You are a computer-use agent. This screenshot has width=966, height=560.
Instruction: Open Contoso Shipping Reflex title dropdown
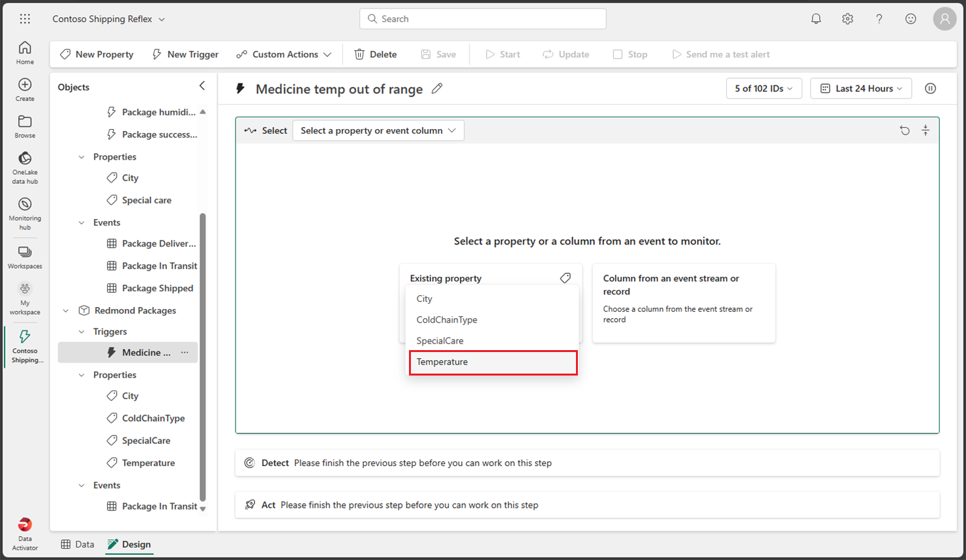(x=109, y=19)
